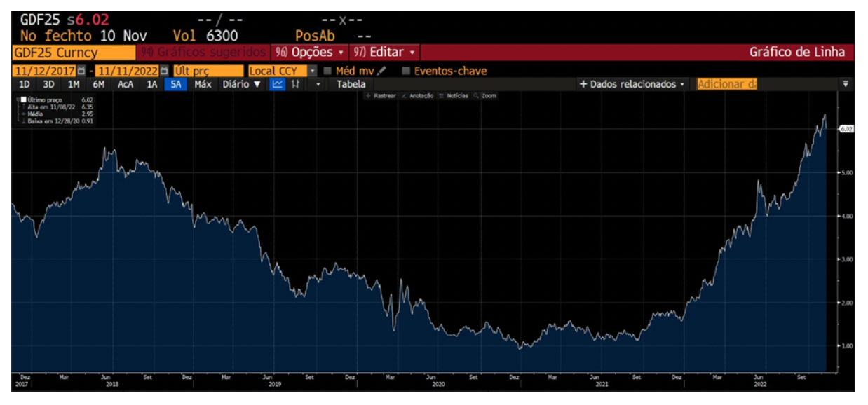The height and width of the screenshot is (405, 868).
Task: Select the AcA year-to-date range
Action: pos(126,84)
